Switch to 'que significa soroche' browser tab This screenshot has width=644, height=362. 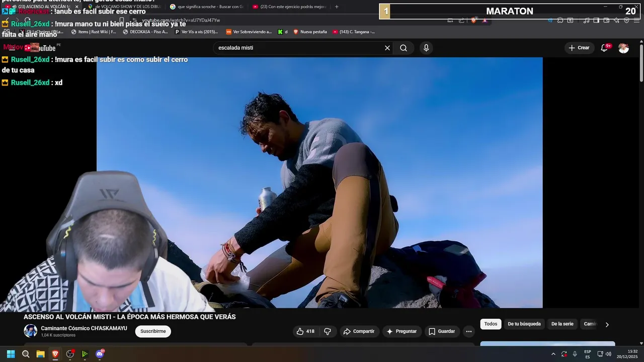(206, 7)
